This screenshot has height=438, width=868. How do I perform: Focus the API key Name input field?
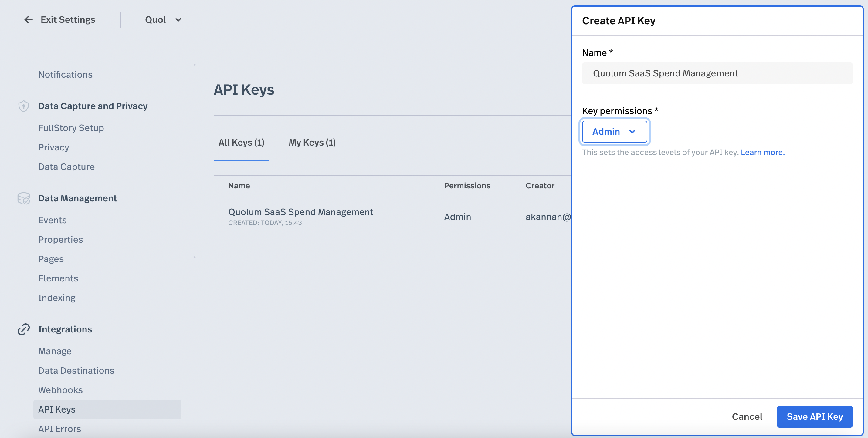(717, 73)
